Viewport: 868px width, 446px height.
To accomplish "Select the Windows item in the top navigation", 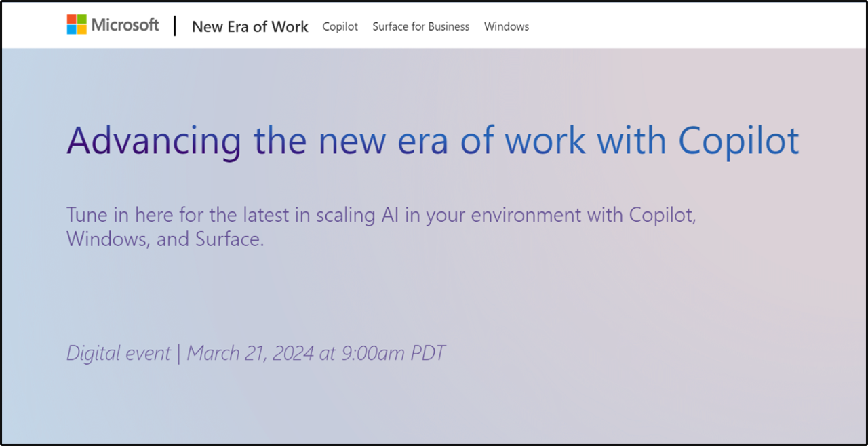I will click(x=506, y=26).
